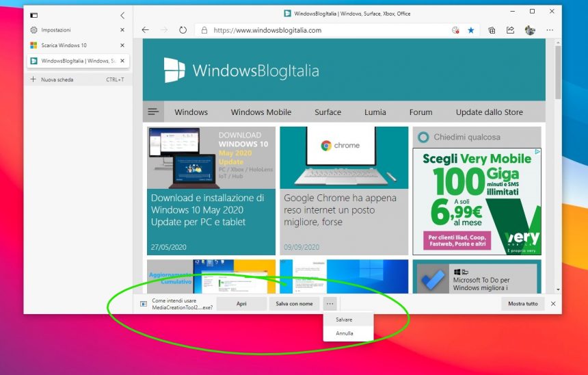This screenshot has height=375, width=588.
Task: Toggle the favorites star icon
Action: click(471, 30)
